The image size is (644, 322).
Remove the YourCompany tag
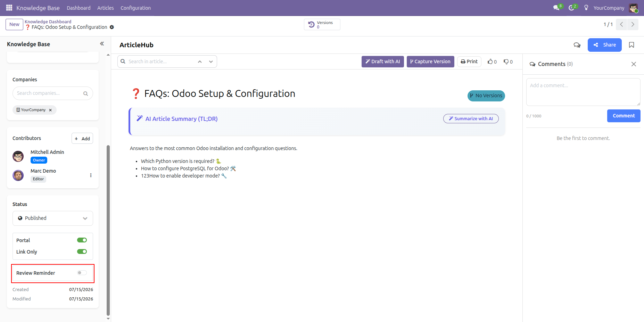(x=50, y=110)
